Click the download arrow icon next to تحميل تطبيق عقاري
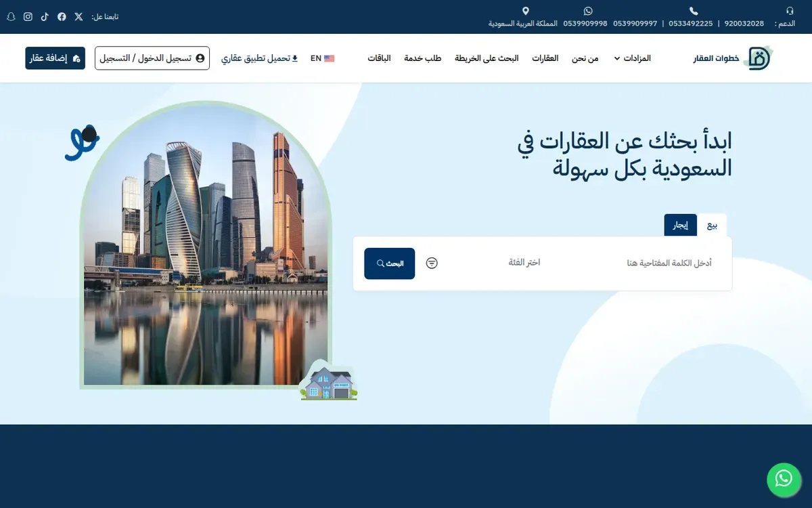Screen dimensions: 812x508 click(294, 58)
